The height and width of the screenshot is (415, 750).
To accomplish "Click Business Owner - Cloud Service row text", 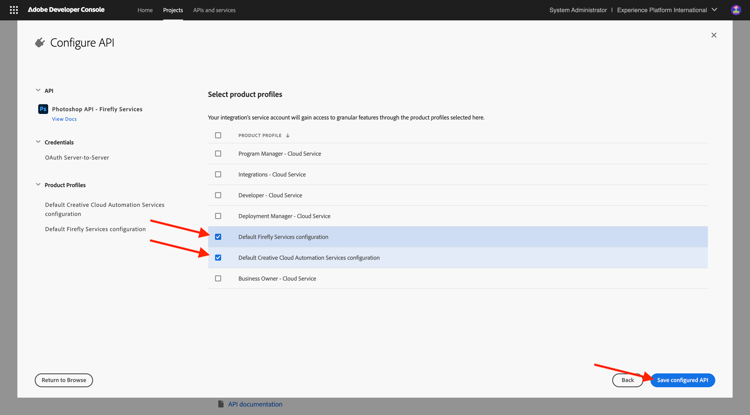I will point(277,278).
